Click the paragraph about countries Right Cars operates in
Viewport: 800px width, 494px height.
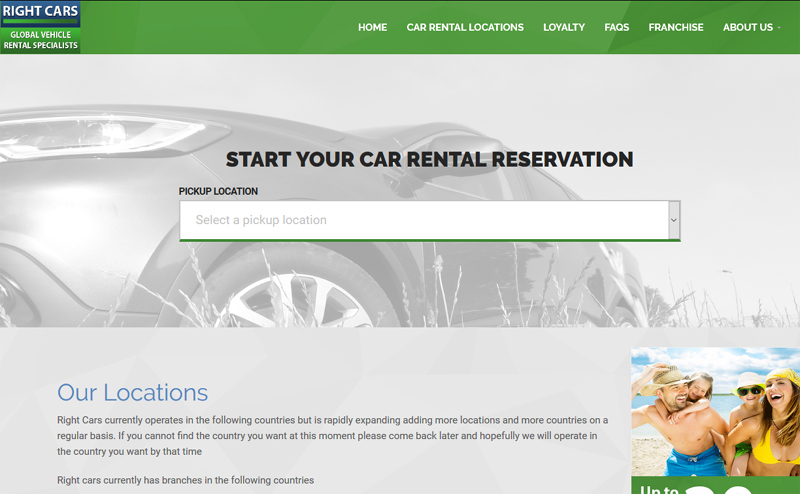click(332, 436)
